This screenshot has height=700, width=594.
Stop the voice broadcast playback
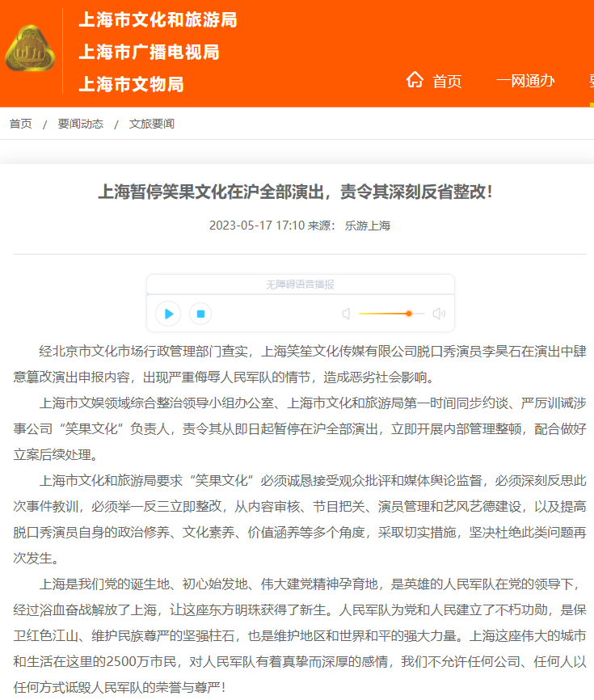200,314
